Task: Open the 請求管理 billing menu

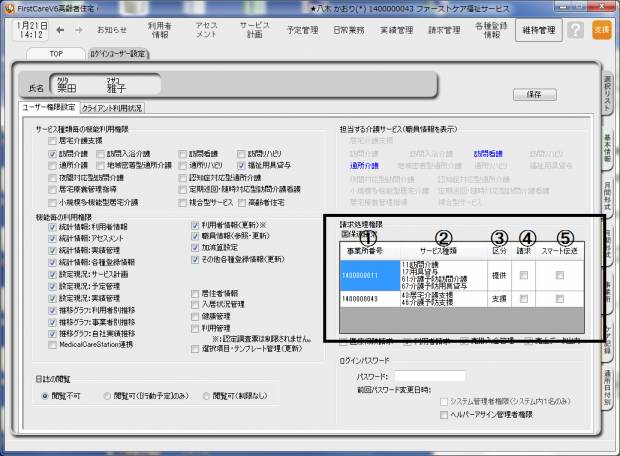Action: (445, 31)
